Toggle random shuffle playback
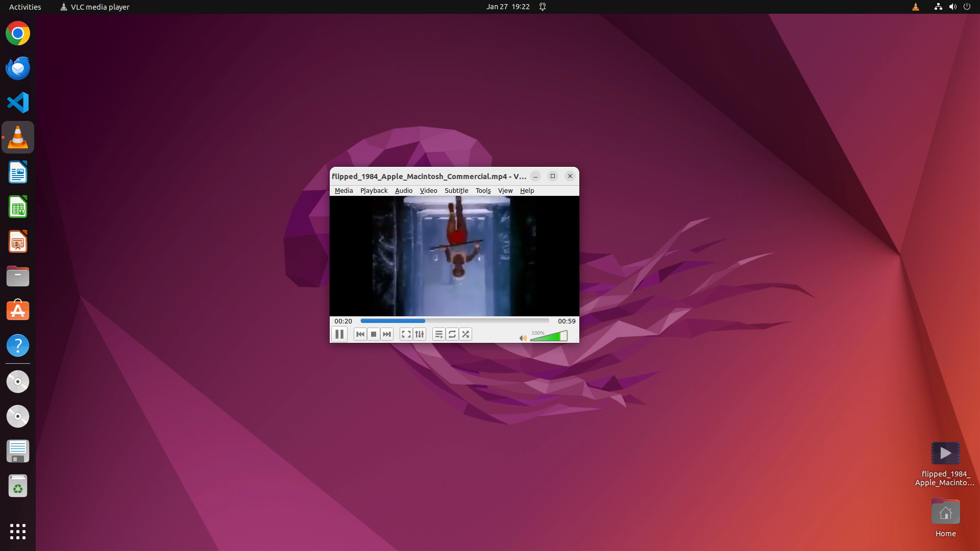The width and height of the screenshot is (980, 551). coord(465,334)
